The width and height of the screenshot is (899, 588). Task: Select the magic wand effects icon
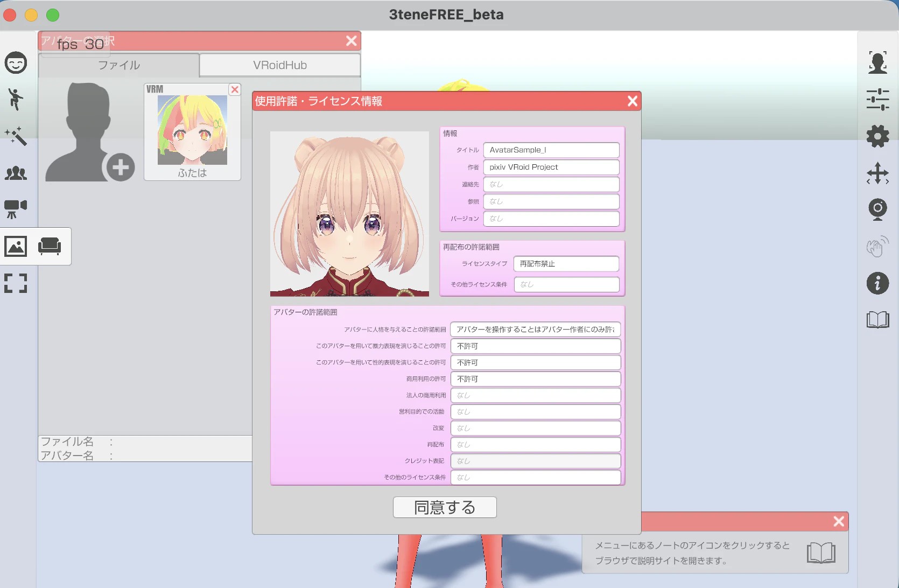(16, 136)
